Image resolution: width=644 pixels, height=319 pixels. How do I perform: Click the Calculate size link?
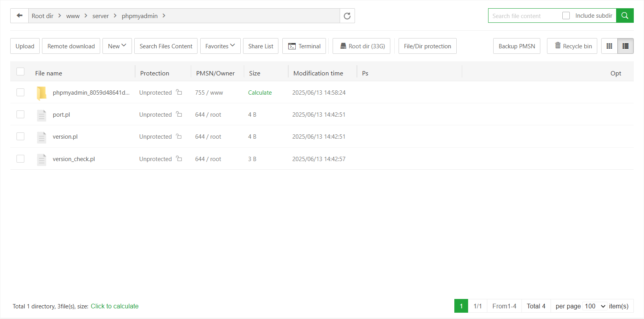click(x=260, y=93)
